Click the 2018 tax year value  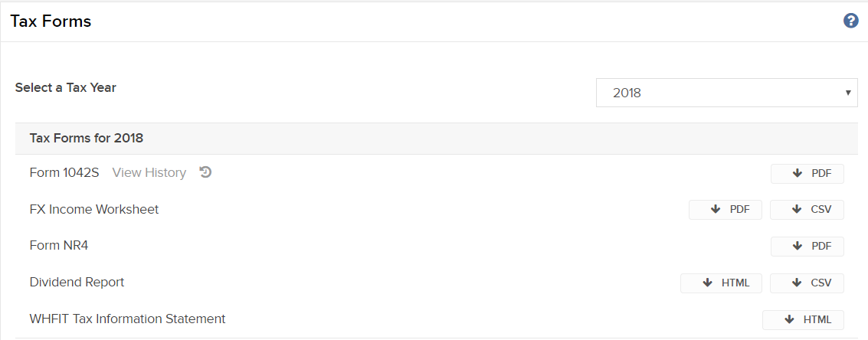tap(627, 93)
